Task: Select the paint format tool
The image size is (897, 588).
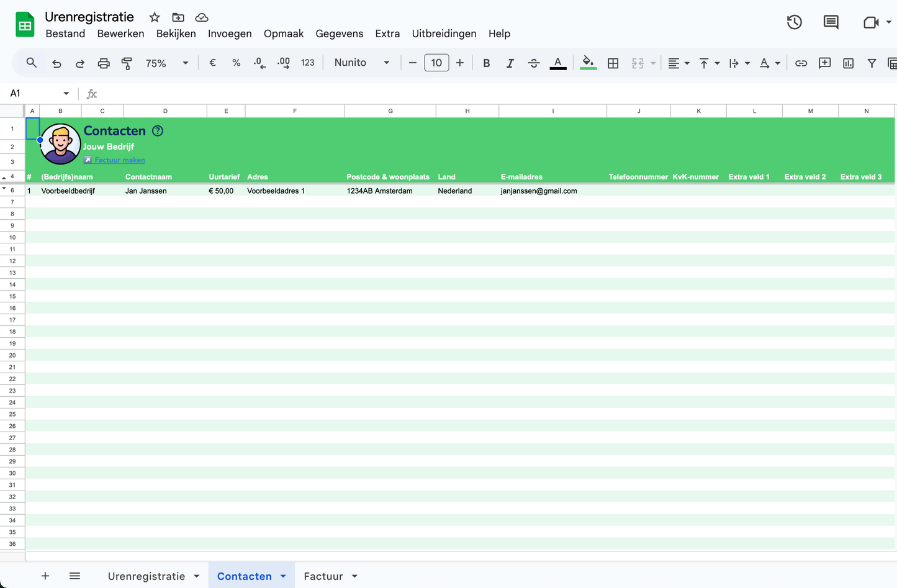Action: click(x=127, y=63)
